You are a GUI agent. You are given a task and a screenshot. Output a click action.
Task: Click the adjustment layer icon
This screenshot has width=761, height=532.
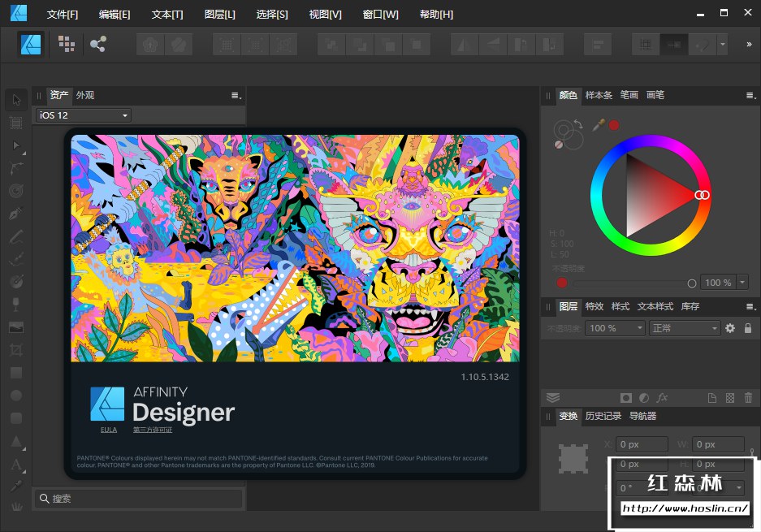click(x=644, y=398)
